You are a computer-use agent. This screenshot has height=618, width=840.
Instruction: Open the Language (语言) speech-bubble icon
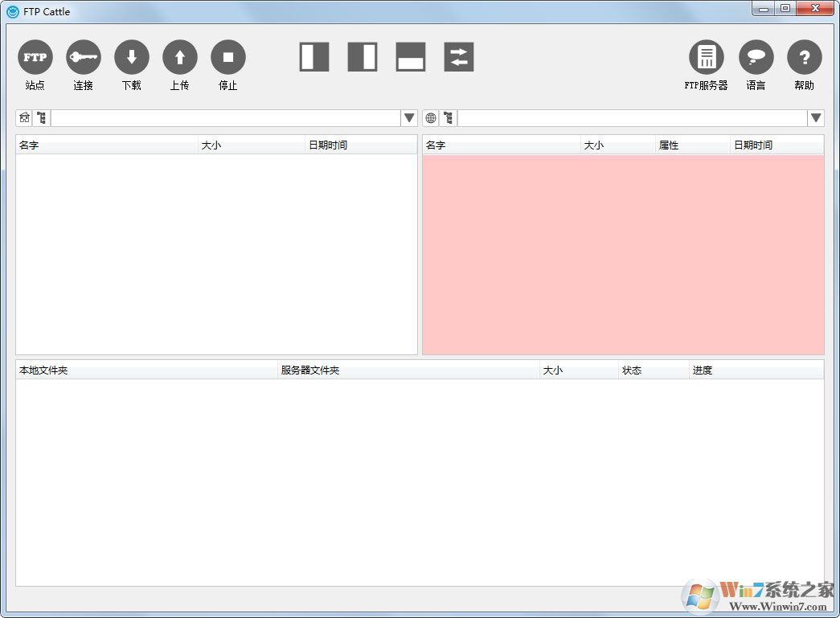point(756,58)
